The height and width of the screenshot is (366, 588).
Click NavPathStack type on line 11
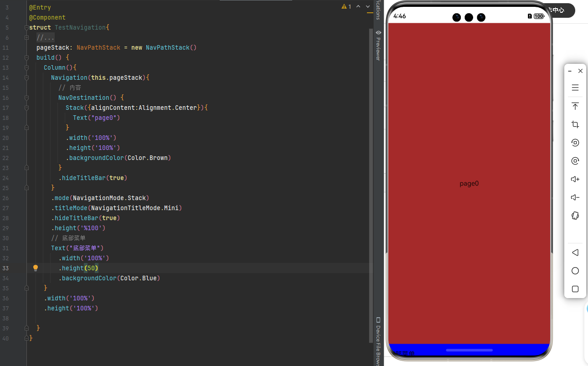click(98, 47)
